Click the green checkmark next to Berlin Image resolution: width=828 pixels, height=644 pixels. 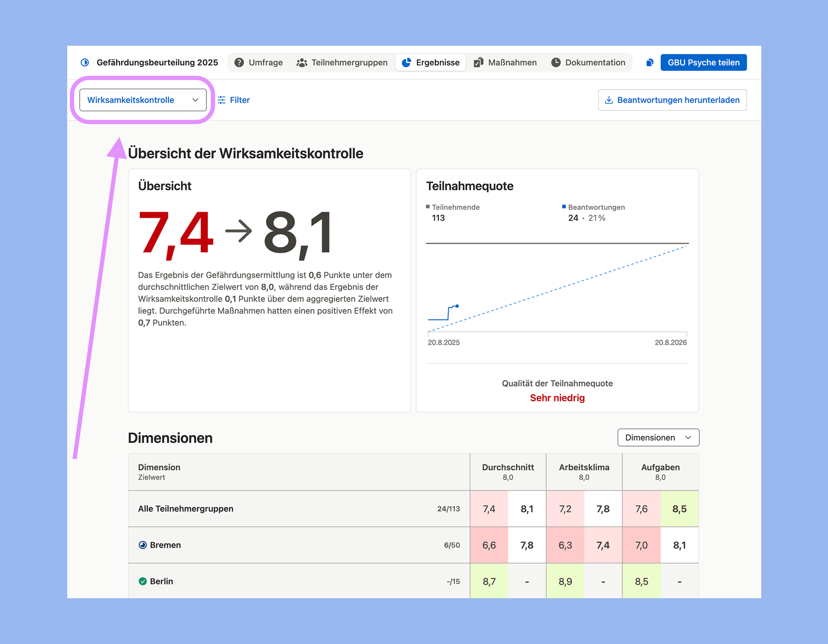143,581
